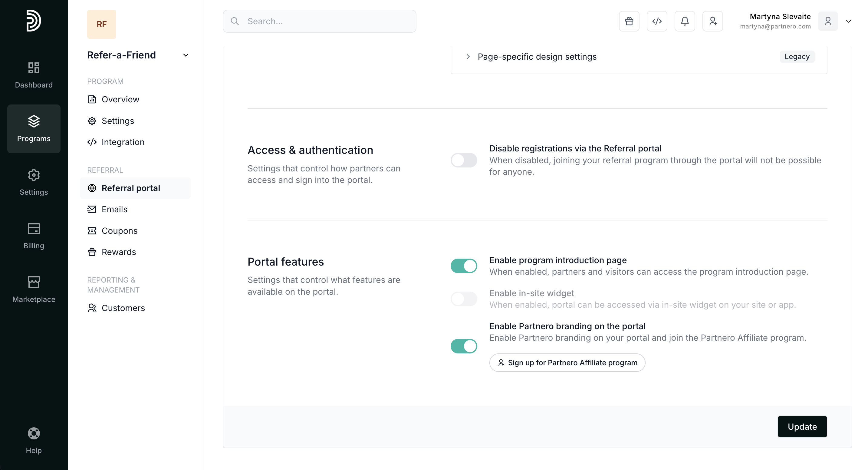Image resolution: width=868 pixels, height=470 pixels.
Task: Open Integration under Program
Action: pyautogui.click(x=123, y=142)
